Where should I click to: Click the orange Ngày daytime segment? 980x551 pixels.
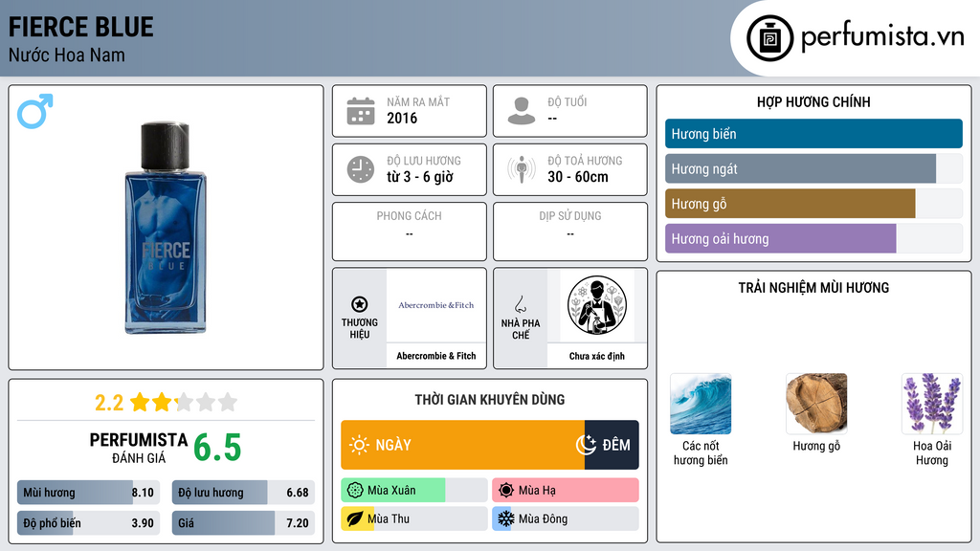[x=462, y=445]
